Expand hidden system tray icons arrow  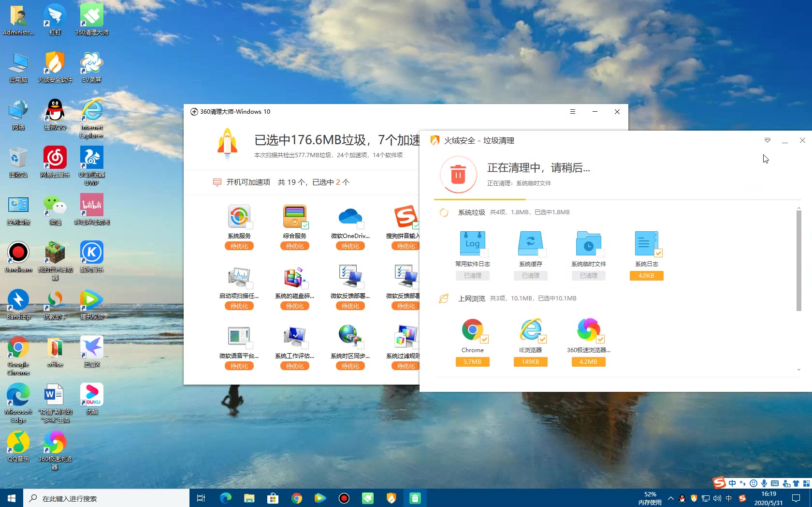[671, 498]
